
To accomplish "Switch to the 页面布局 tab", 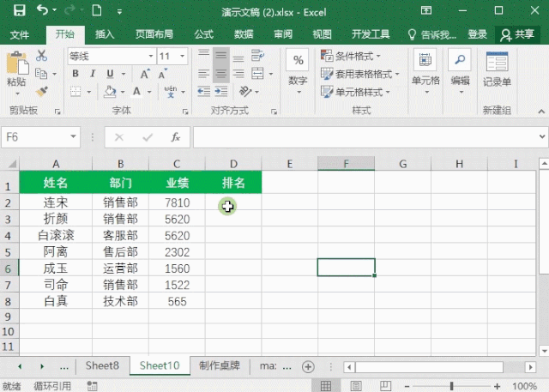I will [154, 34].
